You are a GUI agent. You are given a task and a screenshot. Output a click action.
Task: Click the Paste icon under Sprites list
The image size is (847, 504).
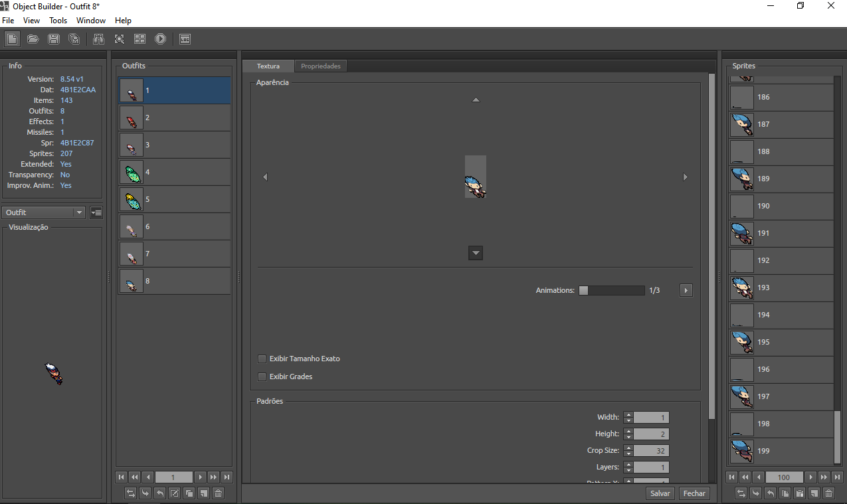pos(799,493)
